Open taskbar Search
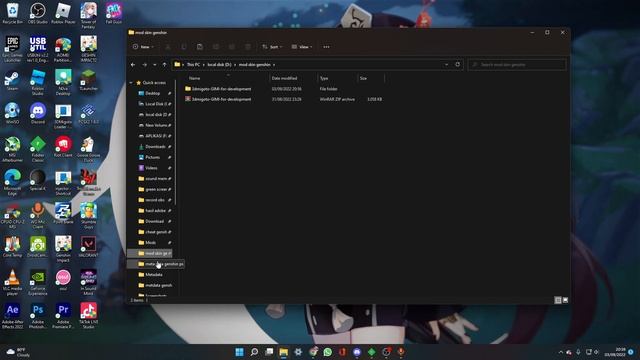This screenshot has width=640, height=360. [x=254, y=352]
